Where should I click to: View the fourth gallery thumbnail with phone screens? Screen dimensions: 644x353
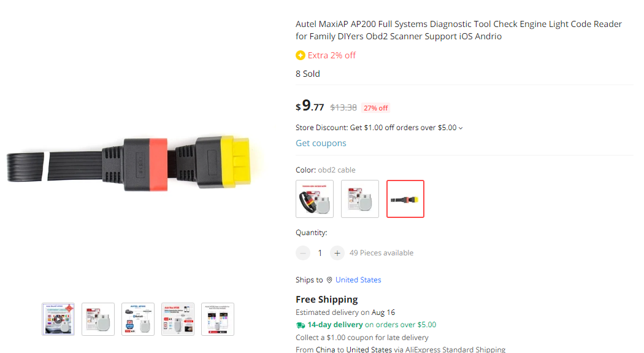[x=178, y=319]
